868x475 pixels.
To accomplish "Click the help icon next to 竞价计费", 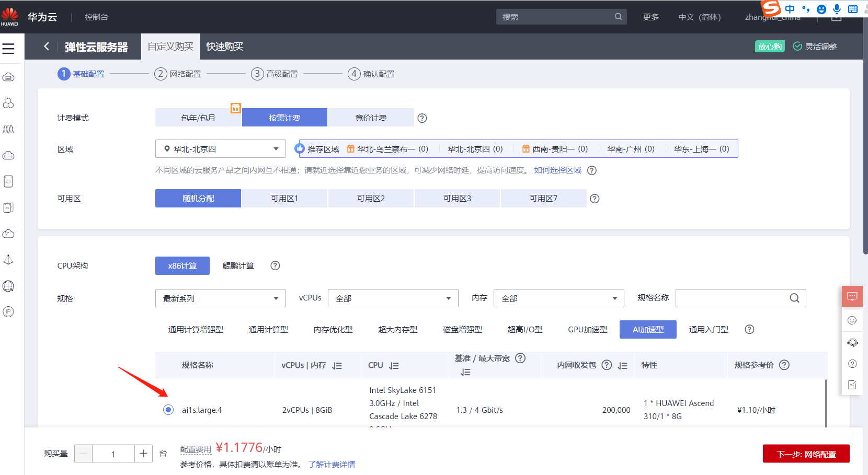I will click(422, 118).
